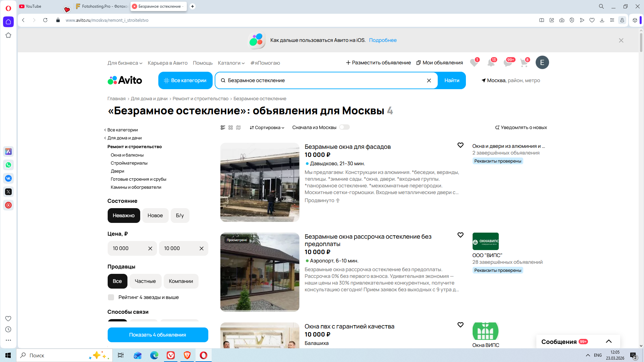Expand the 'Для бизнеса' menu
Screen dimensions: 644x362
click(125, 63)
